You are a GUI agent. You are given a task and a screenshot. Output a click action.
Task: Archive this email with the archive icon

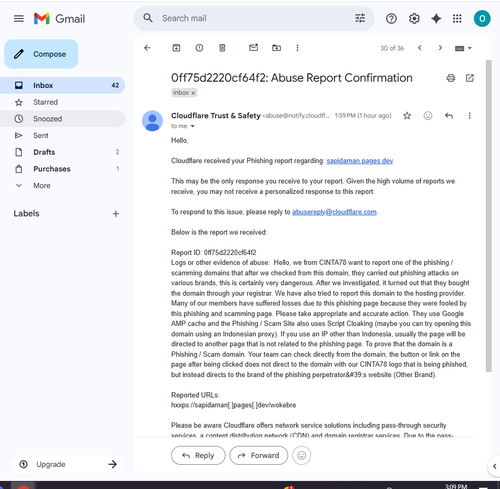(x=176, y=48)
